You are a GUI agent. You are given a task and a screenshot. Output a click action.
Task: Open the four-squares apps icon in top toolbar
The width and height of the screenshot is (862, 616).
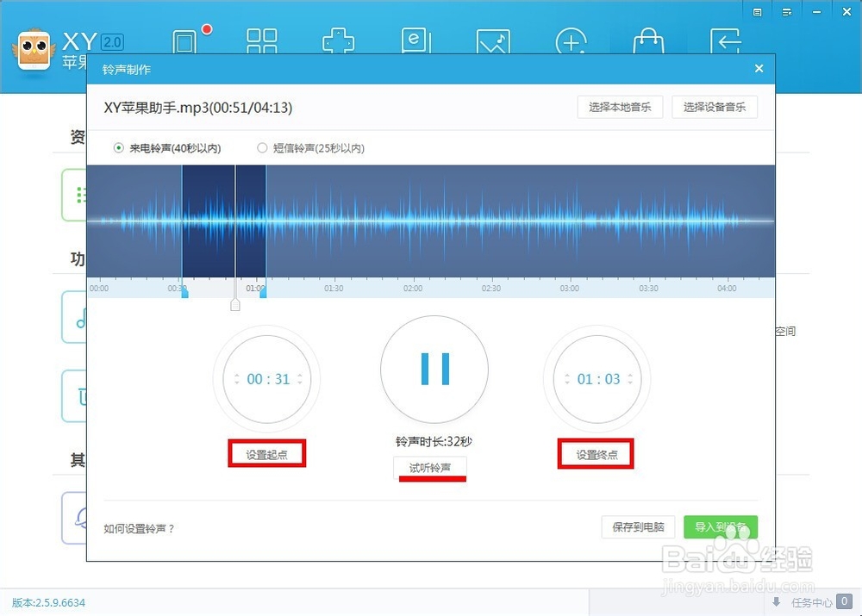(x=262, y=41)
